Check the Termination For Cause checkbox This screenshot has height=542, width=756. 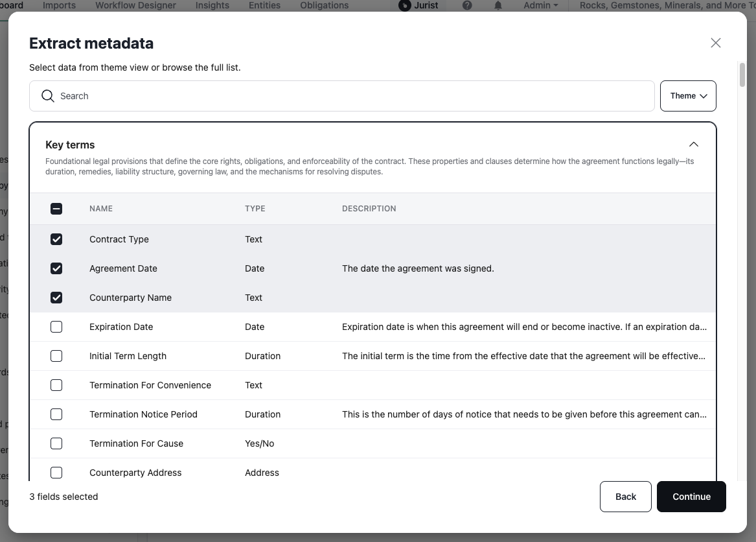[x=56, y=443]
